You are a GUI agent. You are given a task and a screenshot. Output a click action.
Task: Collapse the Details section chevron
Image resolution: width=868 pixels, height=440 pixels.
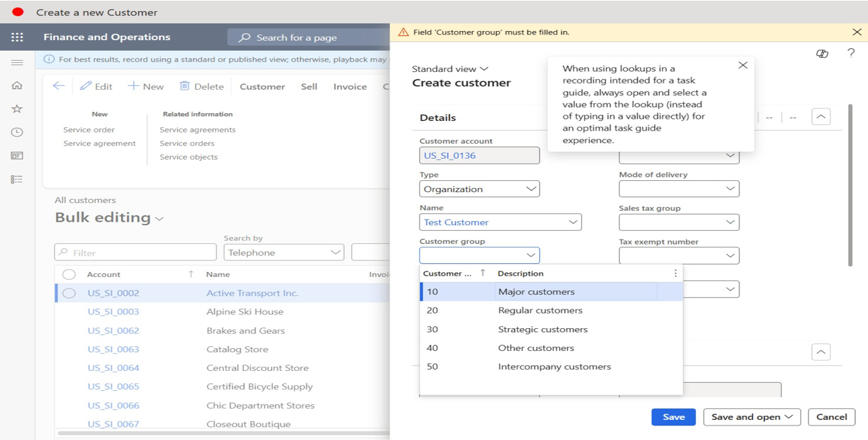(x=820, y=117)
